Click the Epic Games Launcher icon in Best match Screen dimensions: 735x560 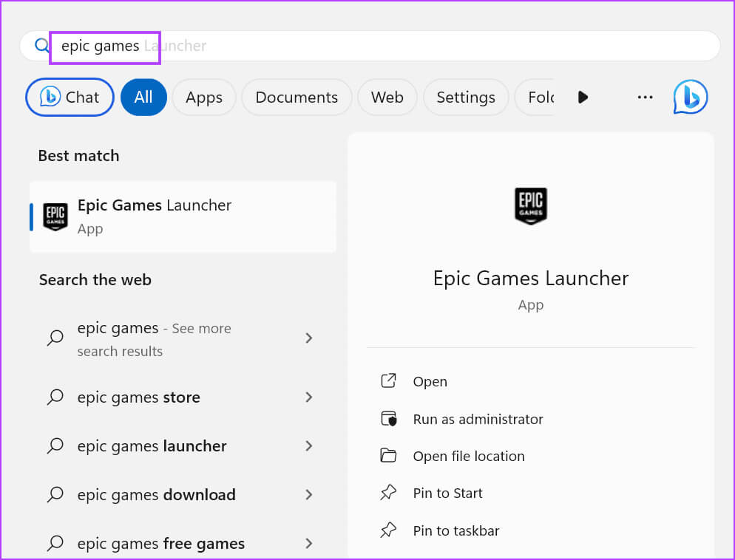coord(55,216)
